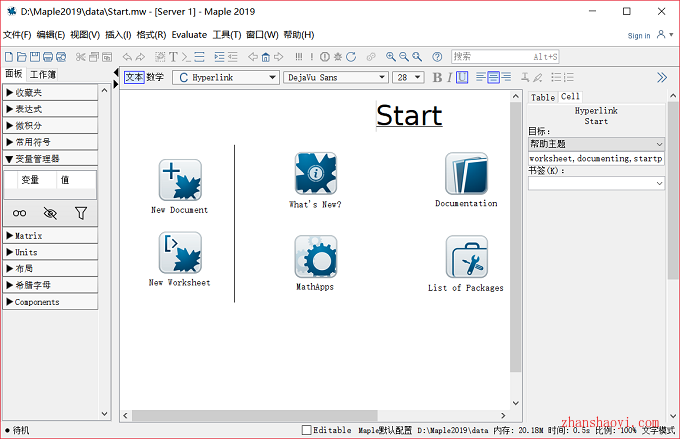
Task: Toggle italic formatting
Action: [x=450, y=78]
